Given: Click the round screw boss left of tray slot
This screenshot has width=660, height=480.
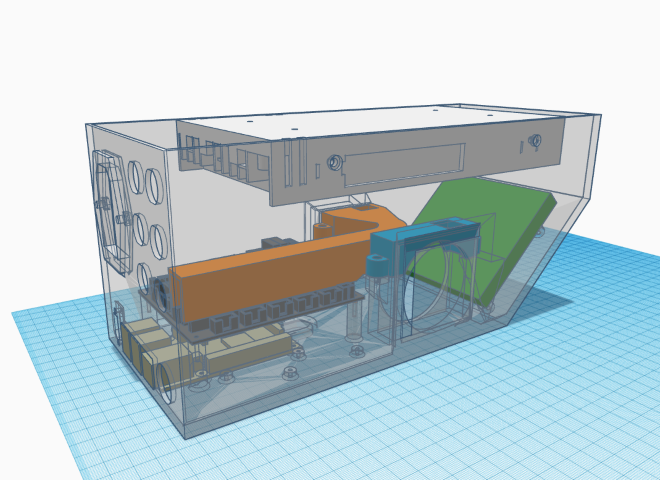Looking at the screenshot, I should pyautogui.click(x=334, y=162).
